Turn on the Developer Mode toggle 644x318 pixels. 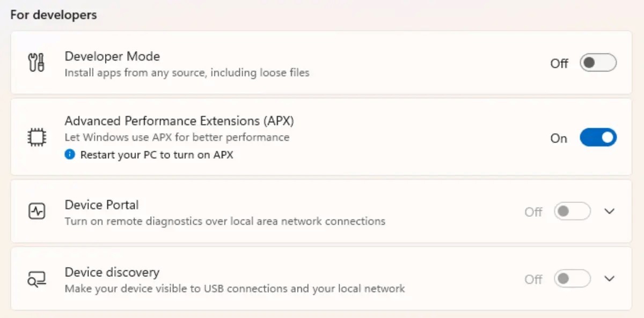tap(598, 63)
